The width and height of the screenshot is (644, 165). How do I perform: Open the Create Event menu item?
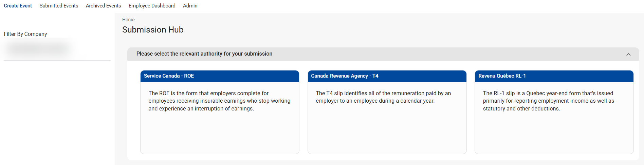click(18, 6)
